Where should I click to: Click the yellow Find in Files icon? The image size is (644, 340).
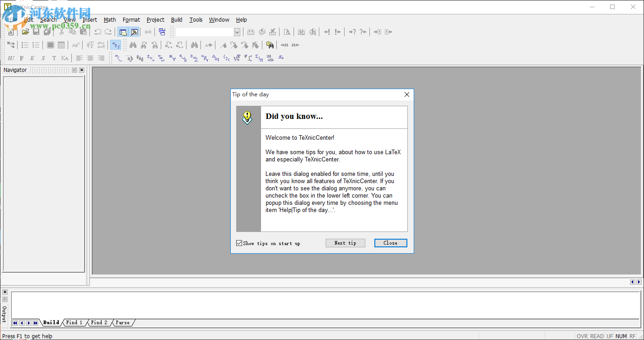270,45
